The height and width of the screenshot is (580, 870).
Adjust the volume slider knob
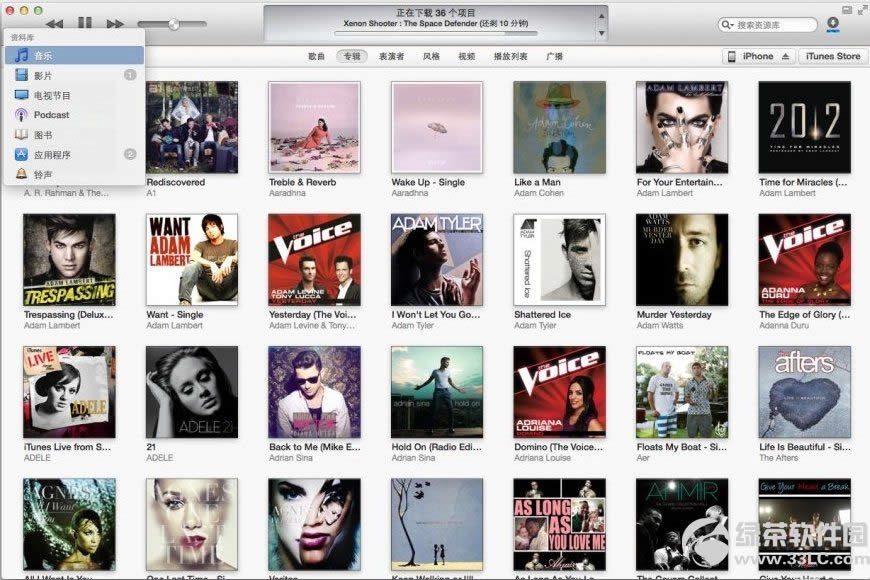coord(174,24)
